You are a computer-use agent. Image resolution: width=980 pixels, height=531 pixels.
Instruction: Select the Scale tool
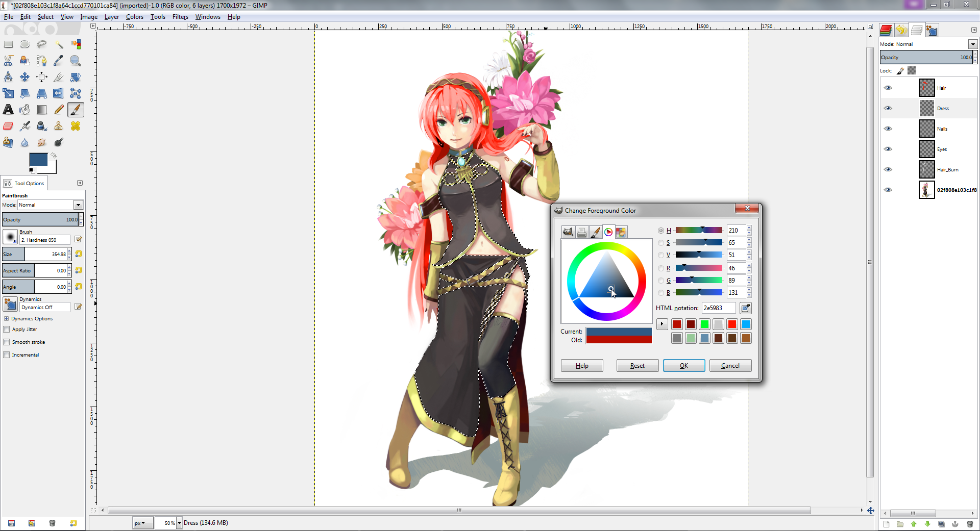[x=8, y=93]
